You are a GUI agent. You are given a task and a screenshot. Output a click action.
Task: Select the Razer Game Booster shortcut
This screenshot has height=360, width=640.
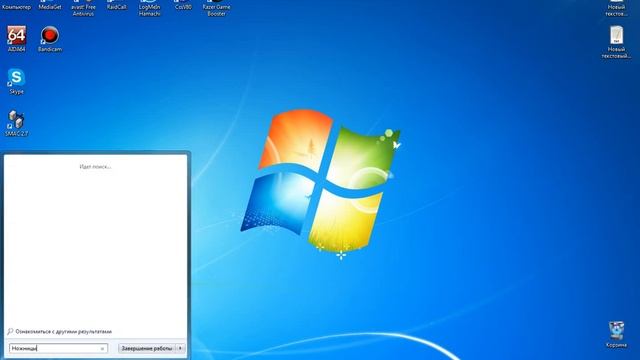(x=216, y=8)
